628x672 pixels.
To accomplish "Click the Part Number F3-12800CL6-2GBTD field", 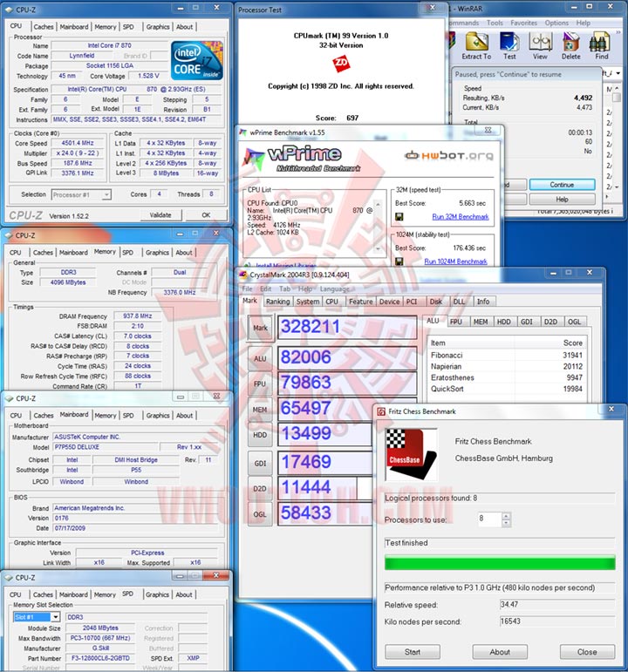I will click(x=100, y=658).
